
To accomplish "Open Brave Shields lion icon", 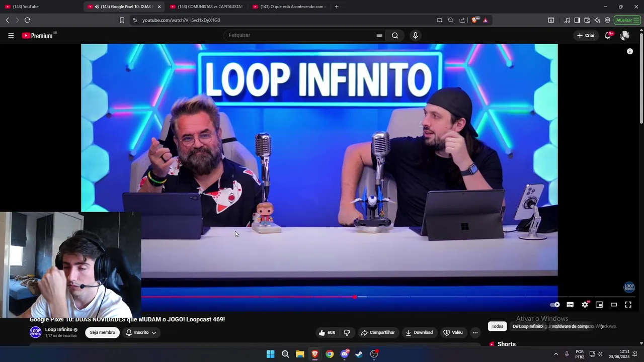I will [x=474, y=20].
